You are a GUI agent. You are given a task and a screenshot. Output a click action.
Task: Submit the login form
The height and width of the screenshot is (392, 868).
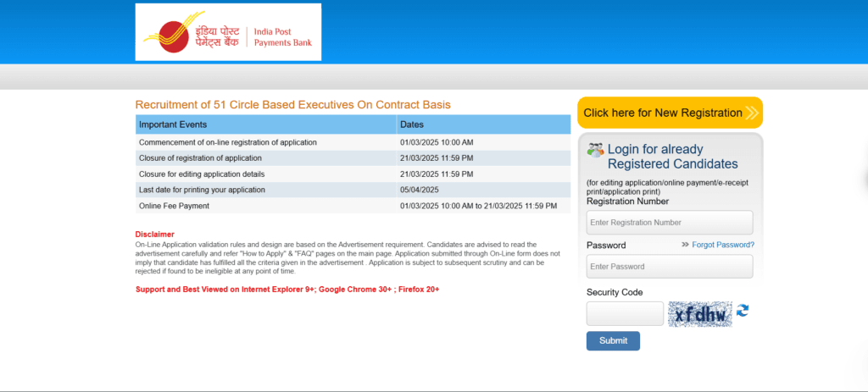(613, 340)
